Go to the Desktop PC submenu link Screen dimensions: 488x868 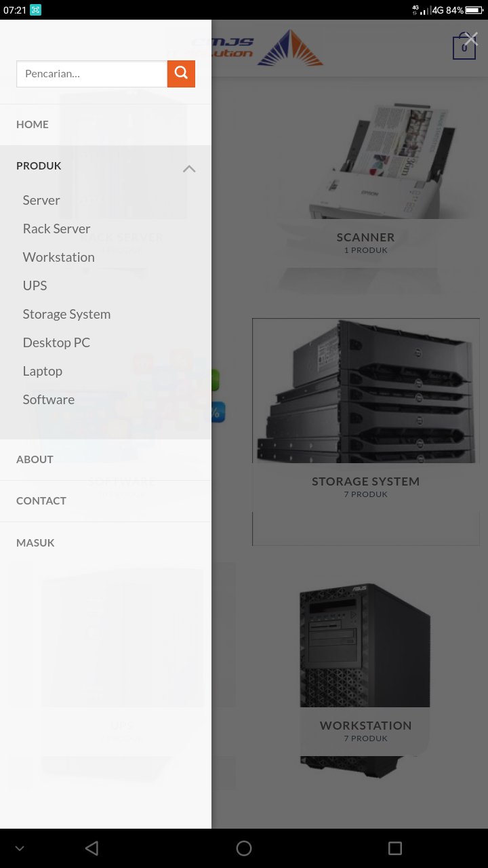coord(56,342)
